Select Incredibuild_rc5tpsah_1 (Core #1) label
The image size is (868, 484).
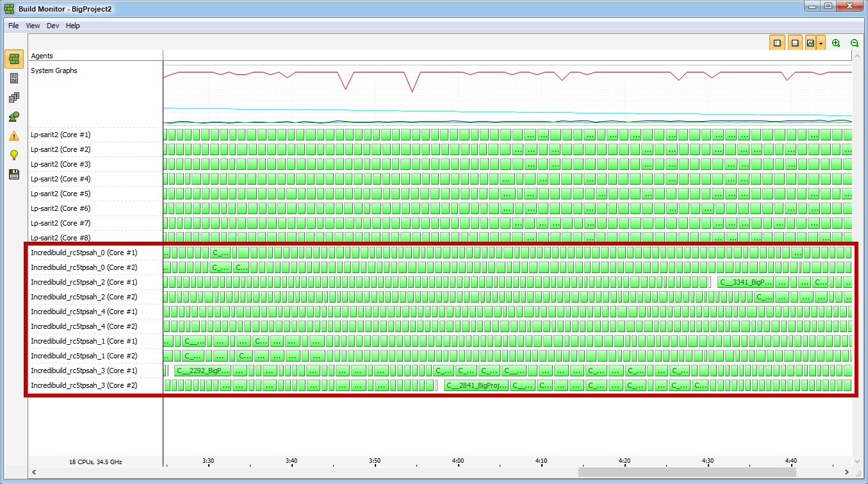84,341
